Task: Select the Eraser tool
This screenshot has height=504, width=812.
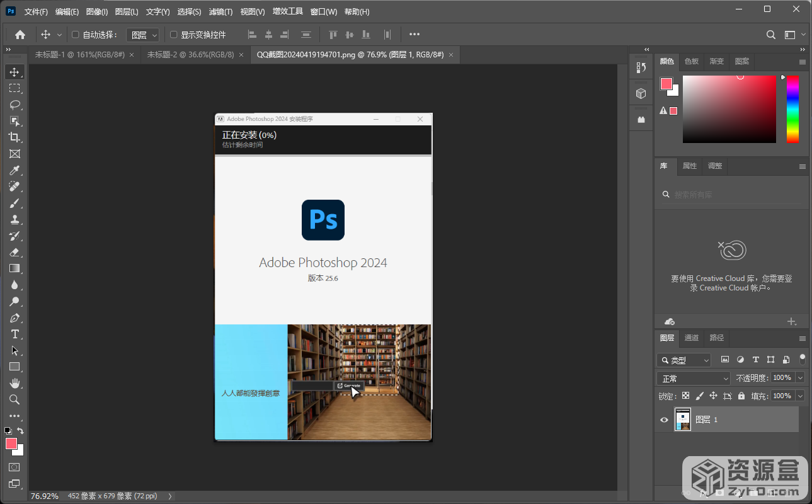Action: click(x=14, y=252)
